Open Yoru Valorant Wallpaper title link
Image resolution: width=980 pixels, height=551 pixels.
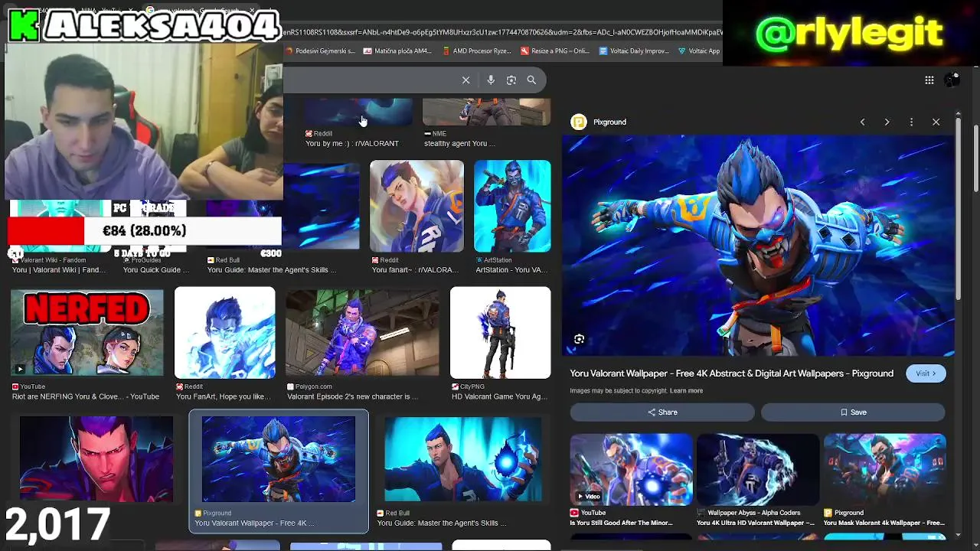coord(731,373)
